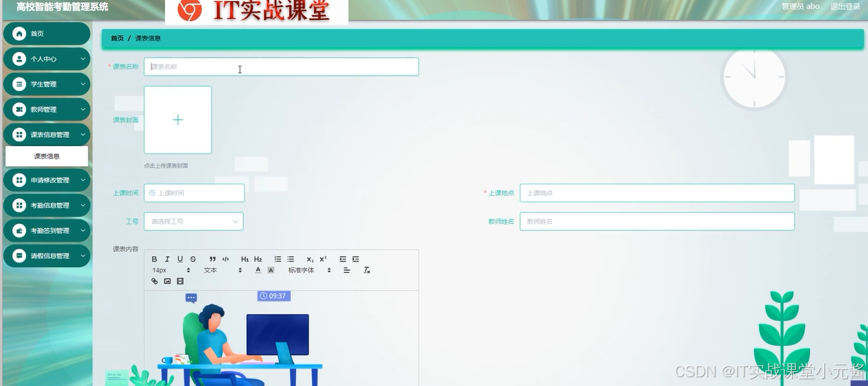The height and width of the screenshot is (386, 868).
Task: Open the 考勤签到管理 menu label
Action: pyautogui.click(x=50, y=231)
